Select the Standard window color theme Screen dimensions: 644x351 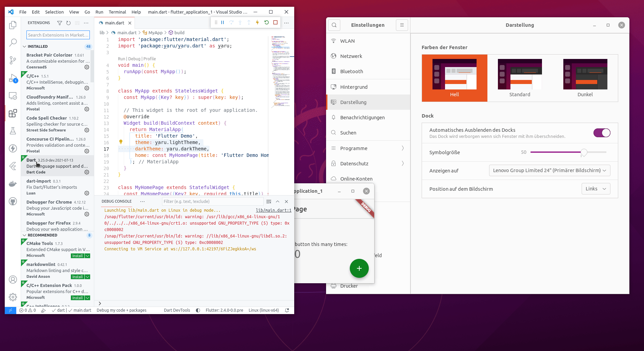[520, 78]
